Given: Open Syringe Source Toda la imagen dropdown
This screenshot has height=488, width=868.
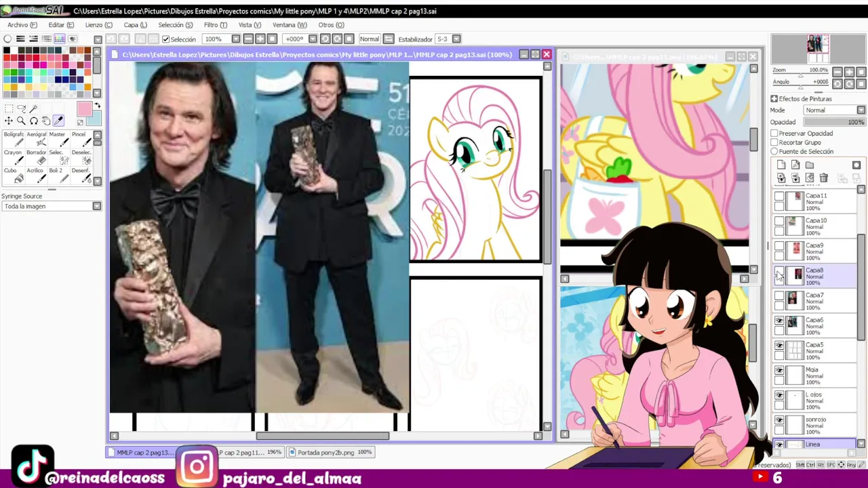Looking at the screenshot, I should [x=52, y=206].
